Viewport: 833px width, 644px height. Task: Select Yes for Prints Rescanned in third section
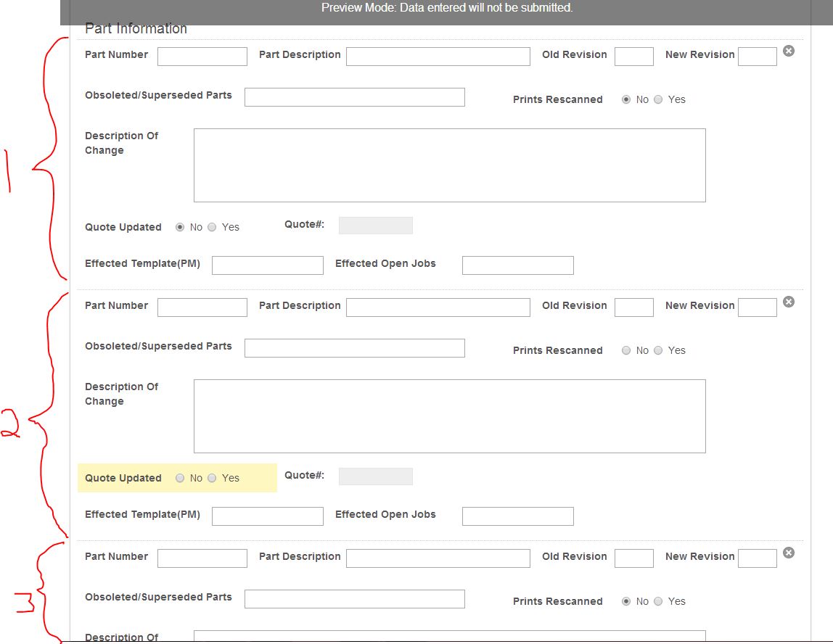[658, 601]
